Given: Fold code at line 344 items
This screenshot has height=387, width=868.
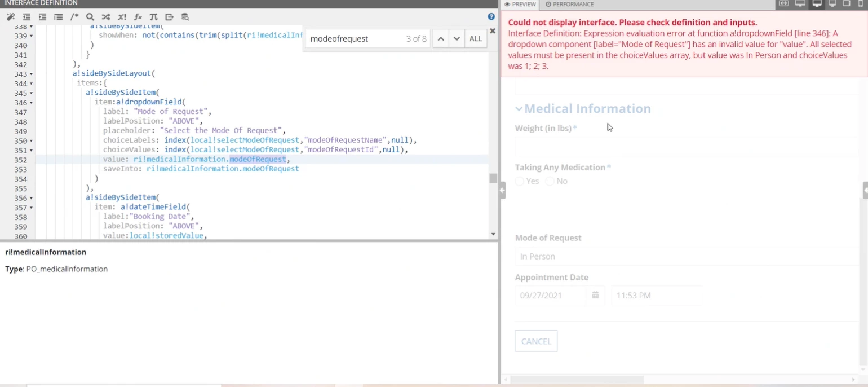Looking at the screenshot, I should pos(31,83).
